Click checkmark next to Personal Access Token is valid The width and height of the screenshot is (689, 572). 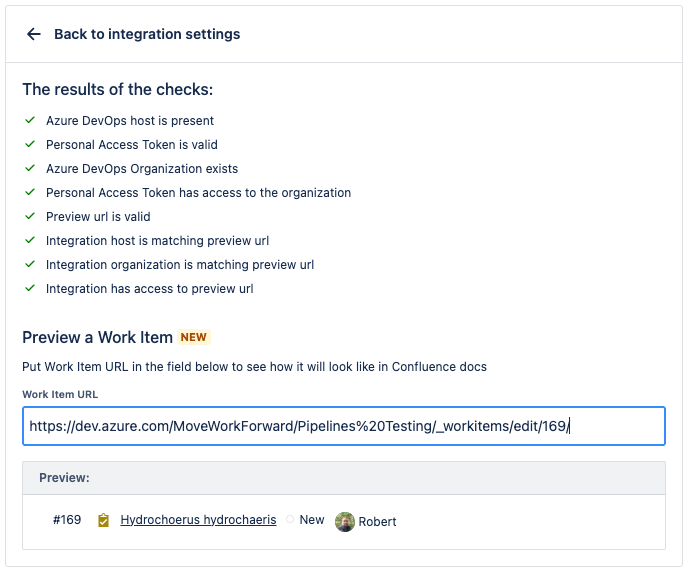click(x=30, y=144)
